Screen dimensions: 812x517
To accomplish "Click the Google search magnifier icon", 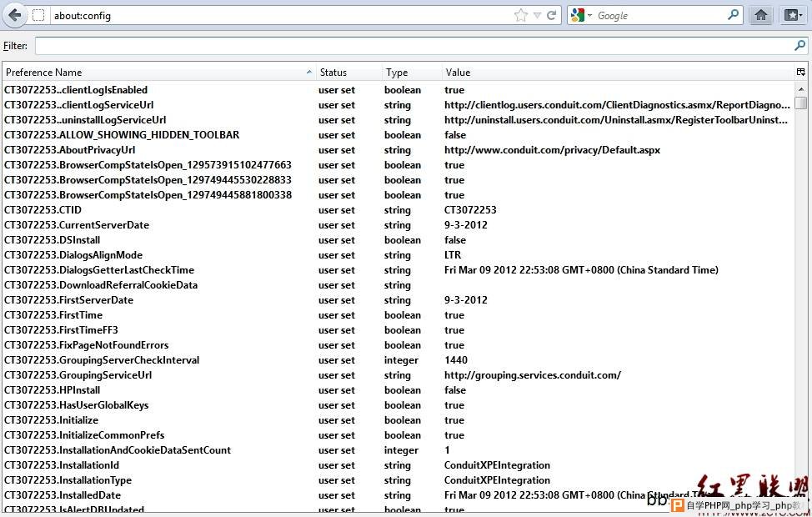I will pos(733,15).
